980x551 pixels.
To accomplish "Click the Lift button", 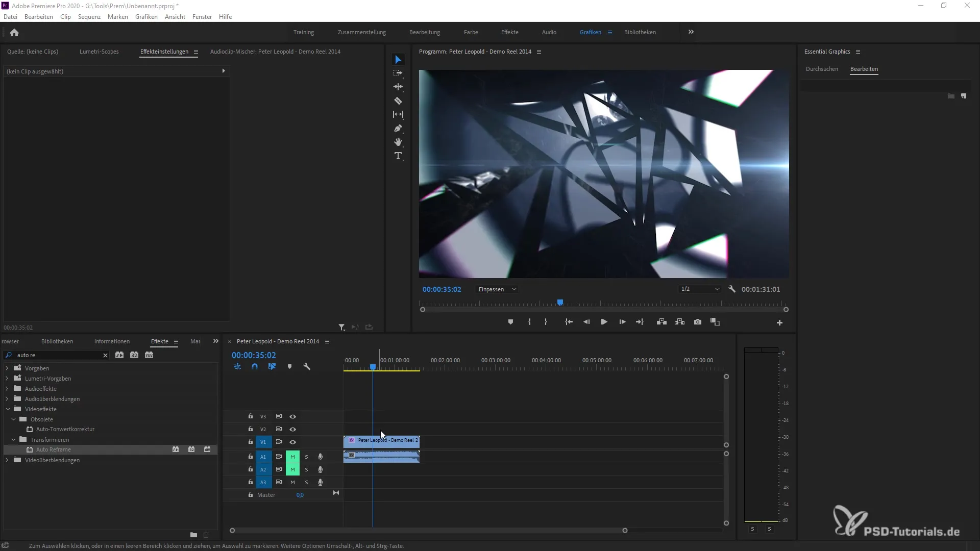I will tap(661, 322).
